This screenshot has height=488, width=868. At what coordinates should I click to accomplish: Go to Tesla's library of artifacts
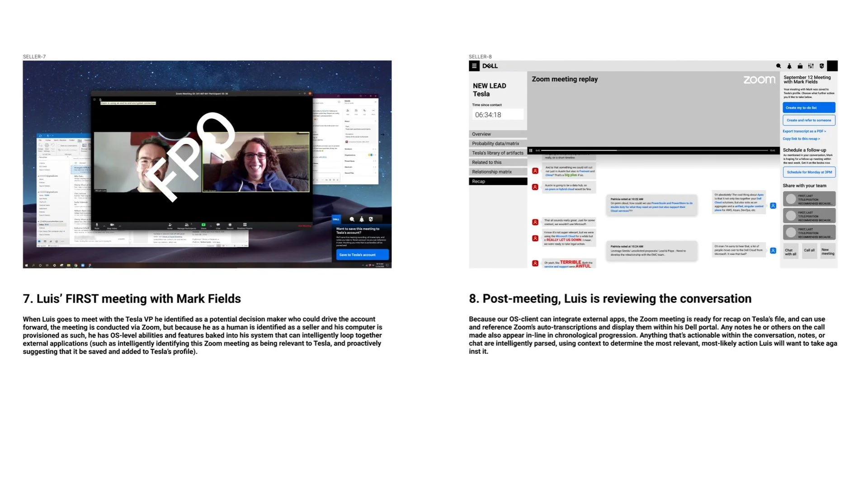[x=498, y=153]
